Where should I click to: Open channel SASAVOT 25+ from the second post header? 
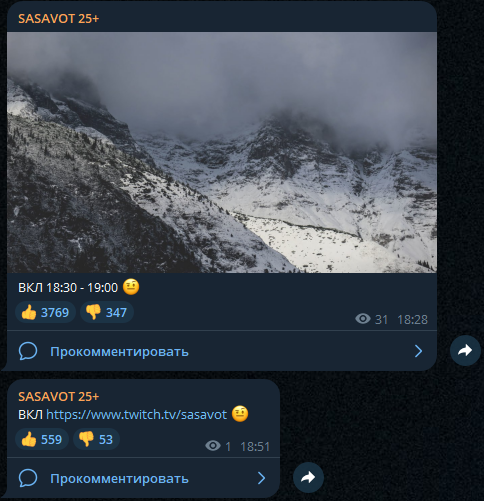coord(59,397)
